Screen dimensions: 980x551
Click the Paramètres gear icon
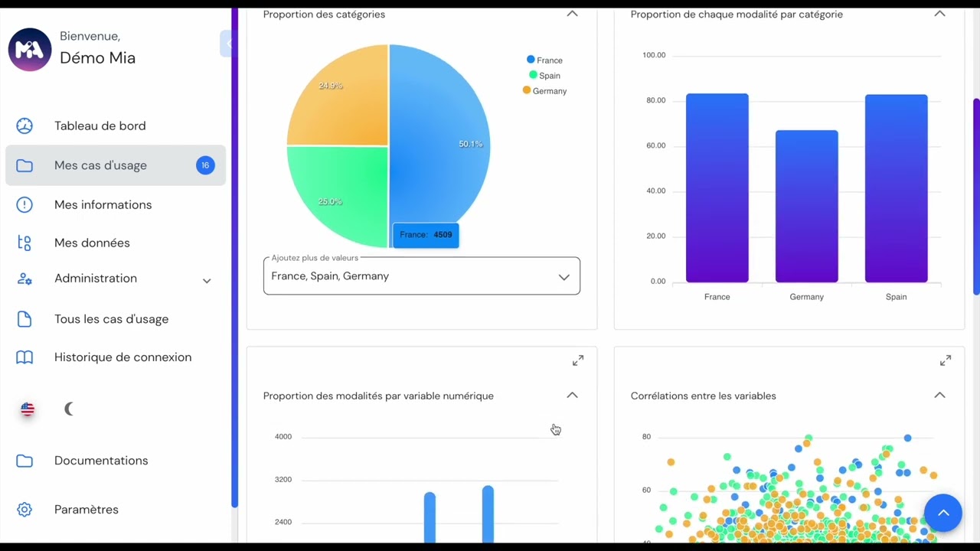coord(24,510)
